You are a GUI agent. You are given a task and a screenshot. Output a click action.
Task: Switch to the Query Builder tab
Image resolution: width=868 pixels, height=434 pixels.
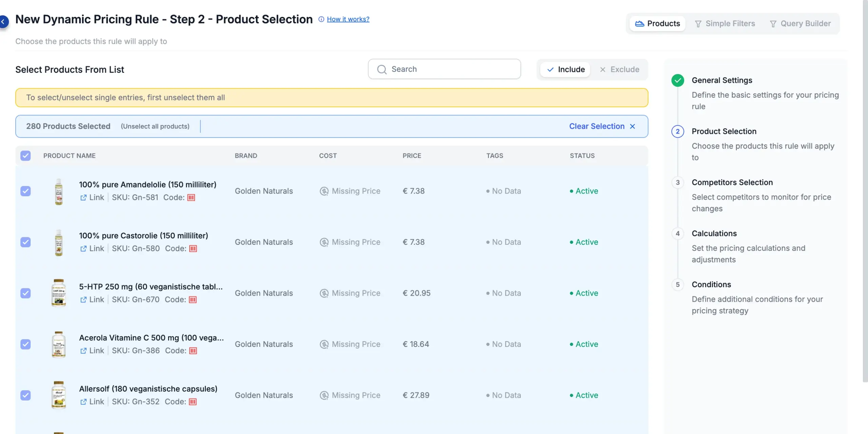point(800,23)
